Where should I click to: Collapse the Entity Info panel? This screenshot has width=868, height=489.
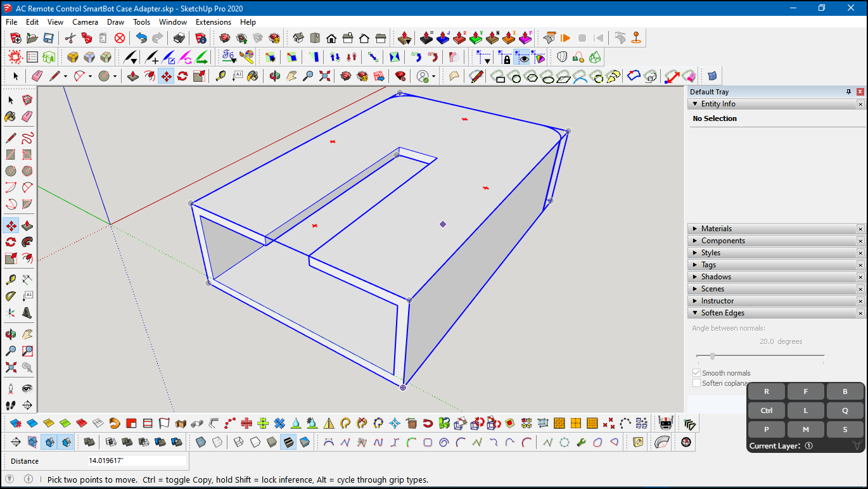point(694,104)
